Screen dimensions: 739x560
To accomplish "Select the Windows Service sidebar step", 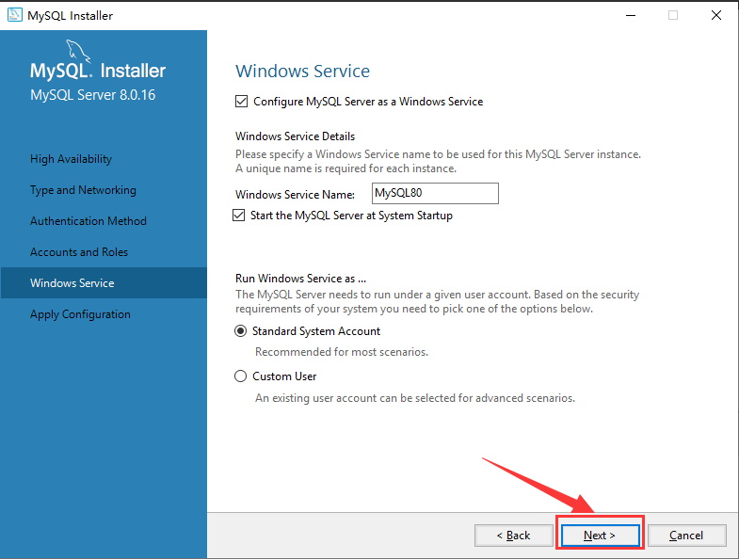I will tap(104, 283).
